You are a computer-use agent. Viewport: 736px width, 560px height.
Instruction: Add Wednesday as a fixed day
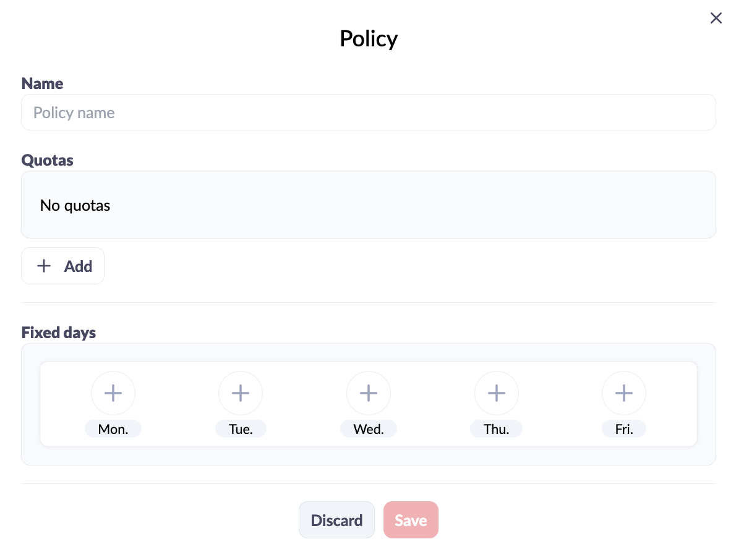pos(369,393)
